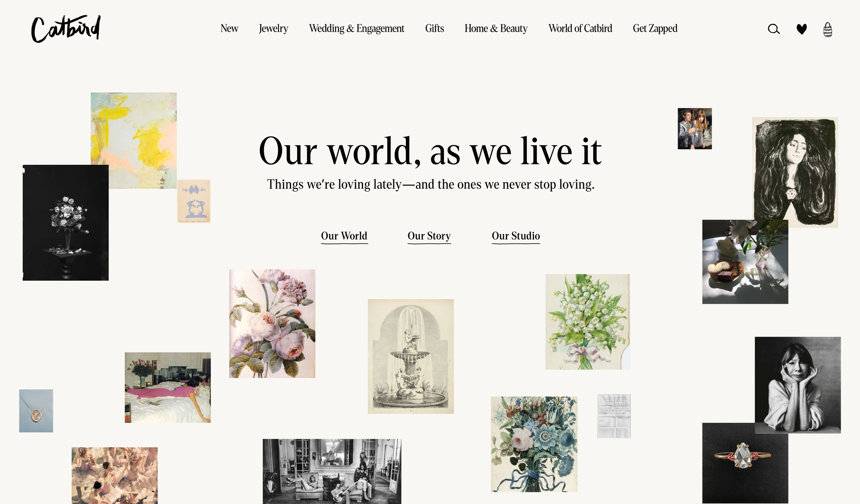Open the search magnifier icon

click(774, 29)
